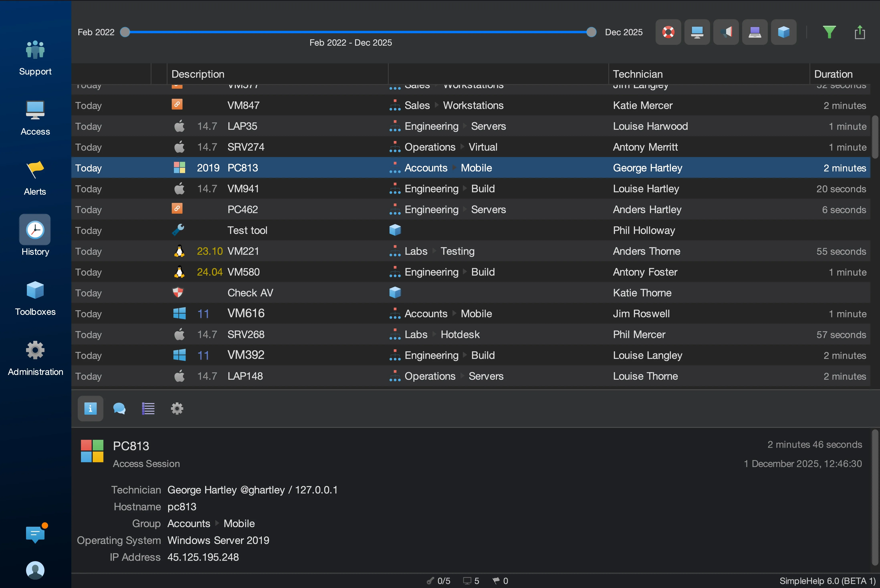Viewport: 880px width, 588px height.
Task: Toggle the cube toolbox session filter
Action: pyautogui.click(x=784, y=32)
